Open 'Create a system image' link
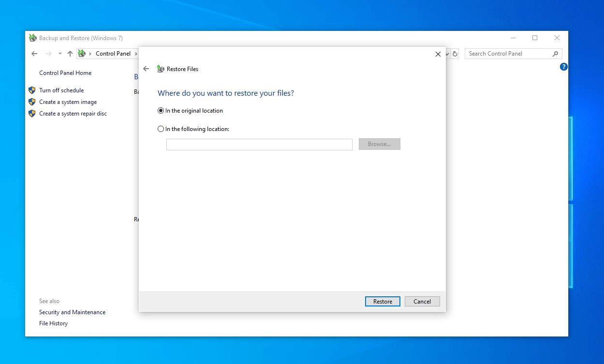The image size is (604, 364). click(x=68, y=102)
